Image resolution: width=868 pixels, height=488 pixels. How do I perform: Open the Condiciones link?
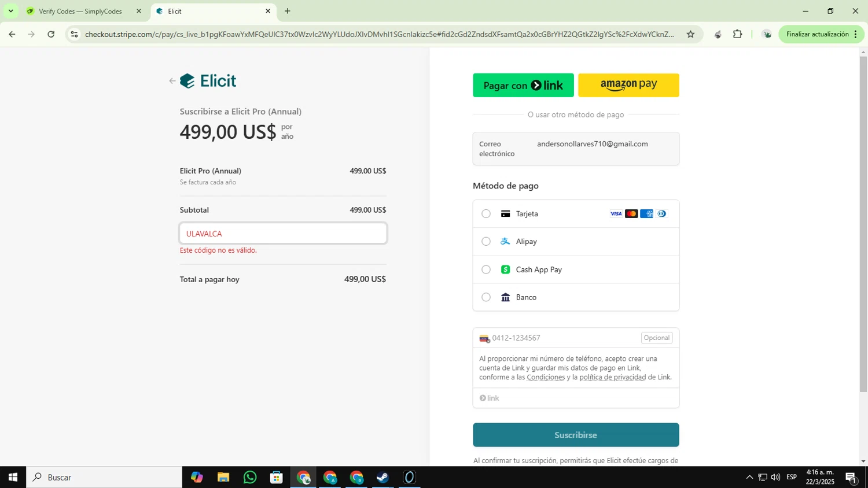click(x=546, y=377)
